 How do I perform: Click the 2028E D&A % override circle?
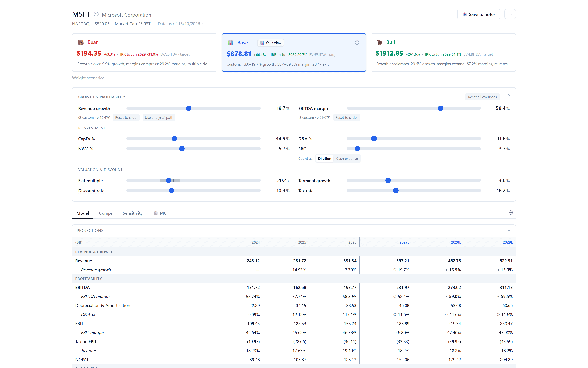[x=447, y=314]
